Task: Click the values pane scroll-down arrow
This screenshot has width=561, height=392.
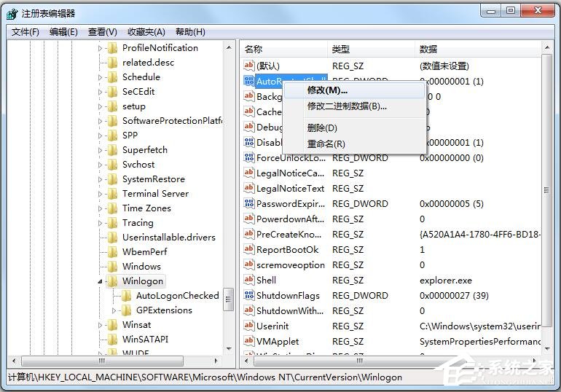Action: coord(546,348)
